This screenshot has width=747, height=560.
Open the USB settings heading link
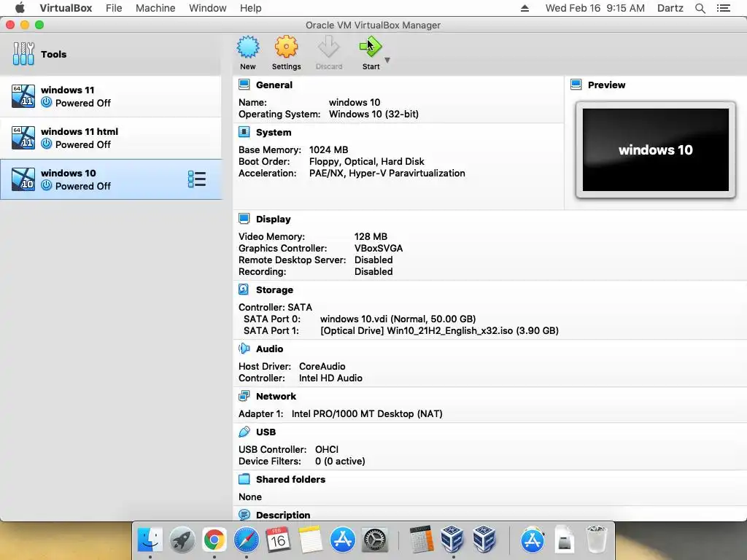pos(266,432)
